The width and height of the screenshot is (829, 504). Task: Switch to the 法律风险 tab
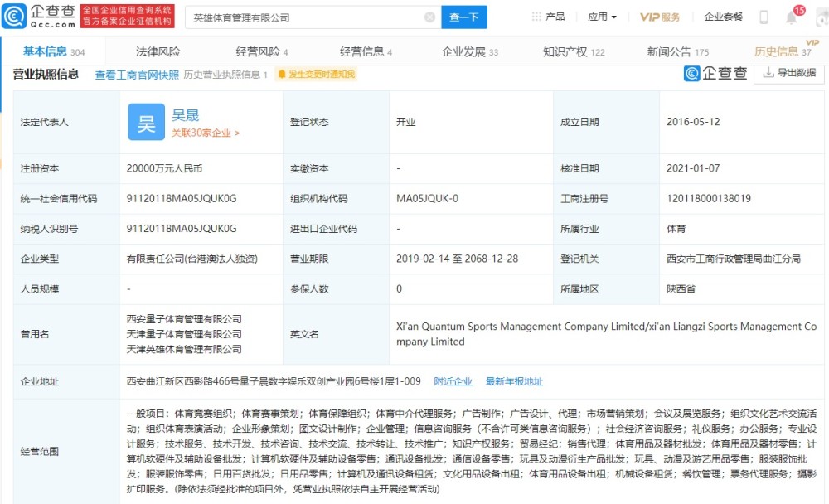point(158,52)
